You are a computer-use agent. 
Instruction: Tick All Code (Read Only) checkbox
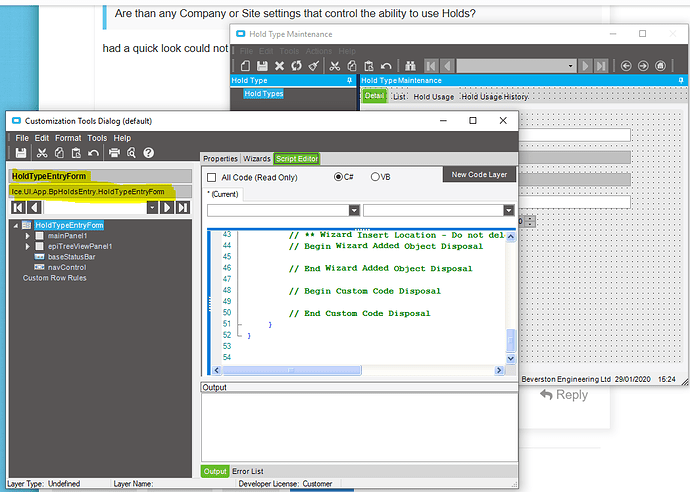coord(212,177)
